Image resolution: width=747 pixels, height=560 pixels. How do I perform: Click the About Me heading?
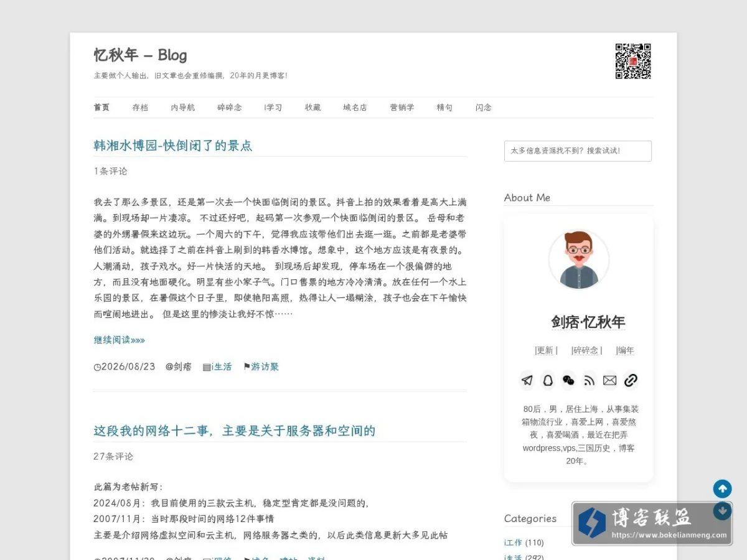[527, 197]
